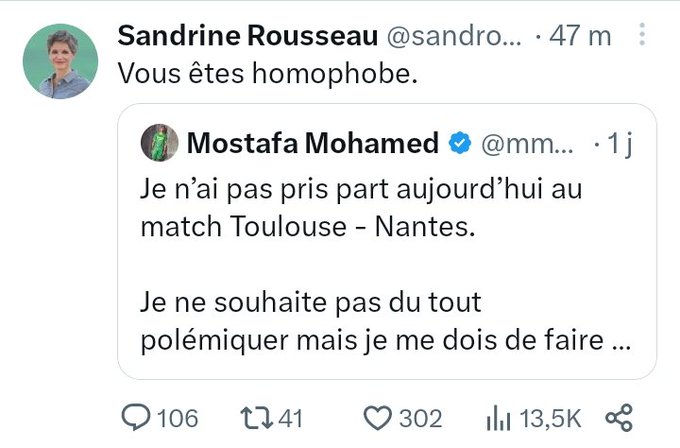Screen dimensions: 680x448
Task: Click Mostafa Mohamed's blue verified badge
Action: [x=459, y=145]
